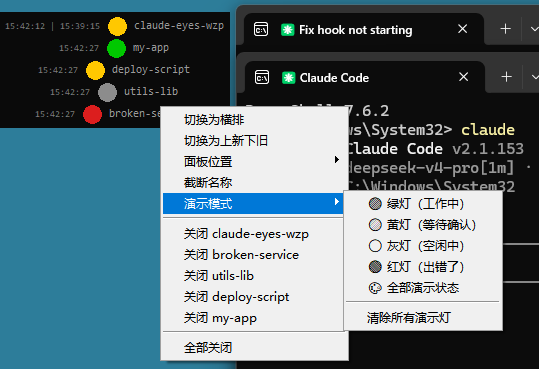539x369 pixels.
Task: Select 绿灯 (工作中) demo option
Action: (423, 204)
